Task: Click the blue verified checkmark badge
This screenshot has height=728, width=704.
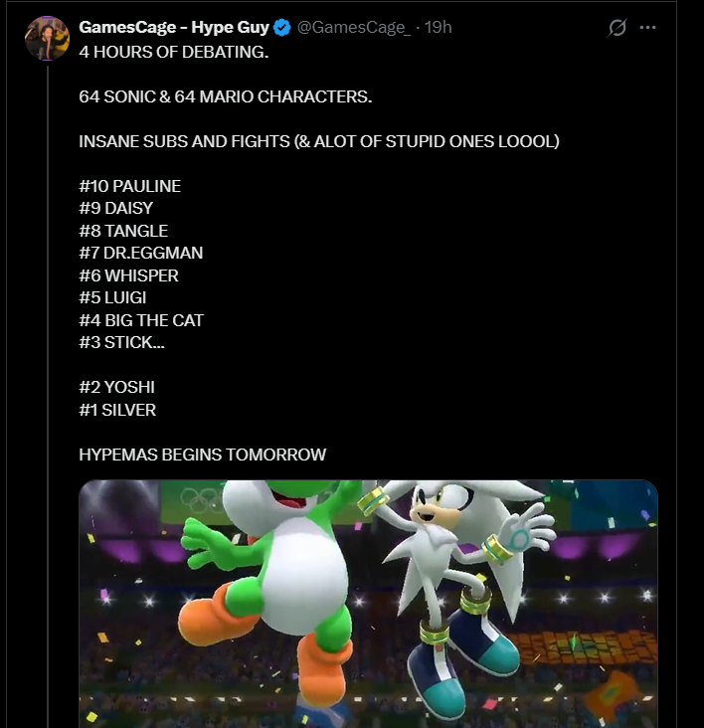Action: [x=281, y=28]
